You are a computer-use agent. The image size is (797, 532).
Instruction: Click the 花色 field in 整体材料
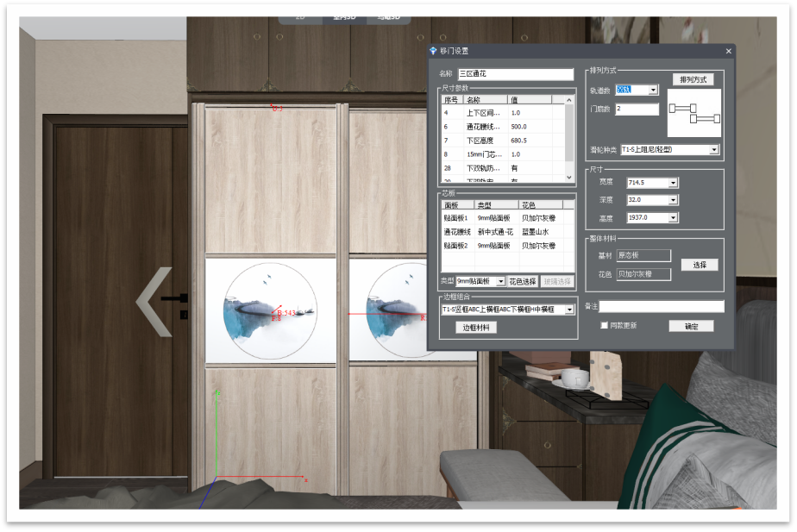[x=643, y=274]
